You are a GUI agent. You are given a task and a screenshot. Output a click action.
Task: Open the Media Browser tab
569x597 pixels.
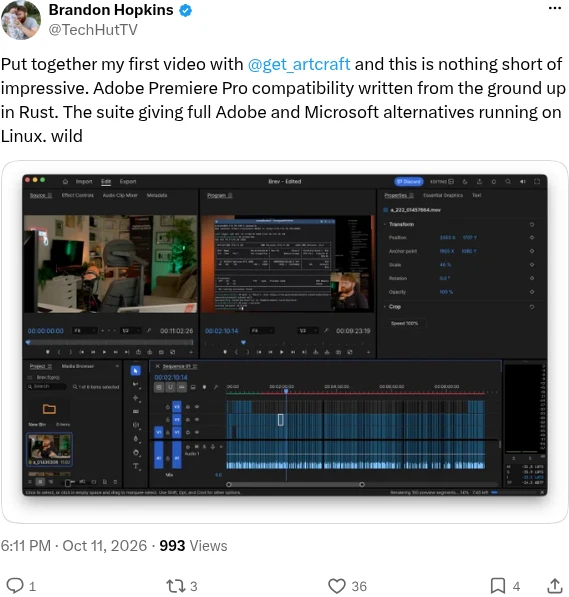(x=78, y=366)
